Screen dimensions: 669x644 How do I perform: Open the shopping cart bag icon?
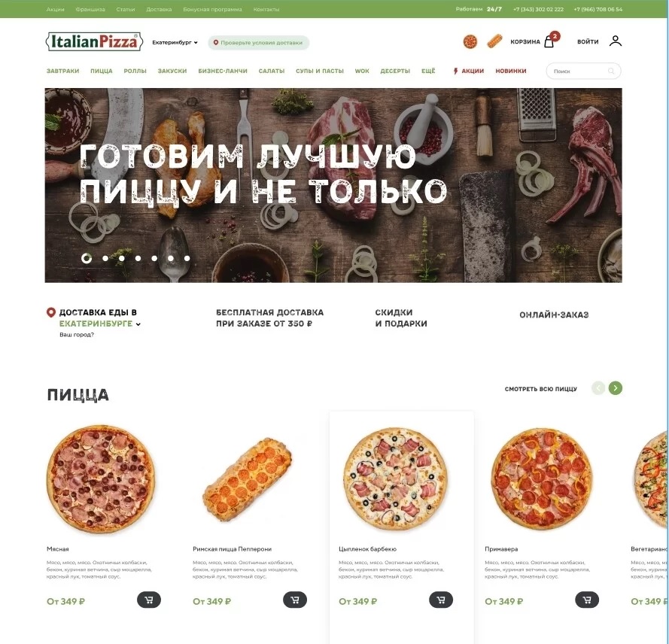pyautogui.click(x=549, y=42)
